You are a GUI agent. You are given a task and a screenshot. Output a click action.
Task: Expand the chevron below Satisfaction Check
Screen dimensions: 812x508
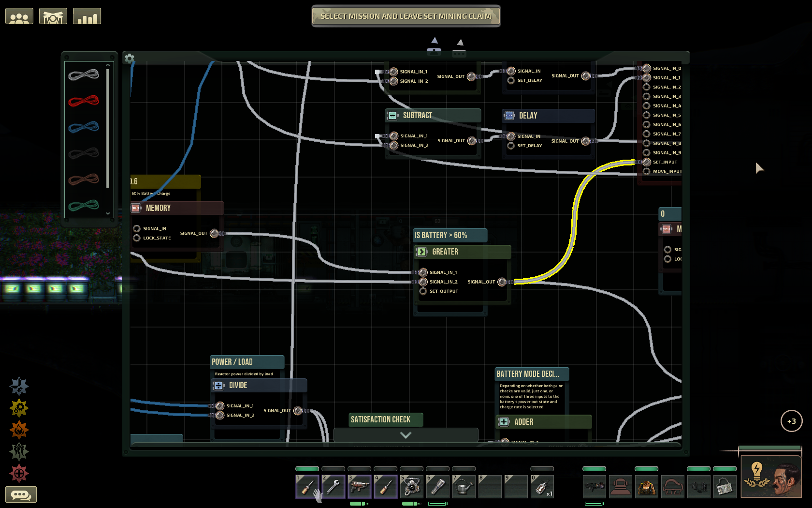pyautogui.click(x=406, y=435)
